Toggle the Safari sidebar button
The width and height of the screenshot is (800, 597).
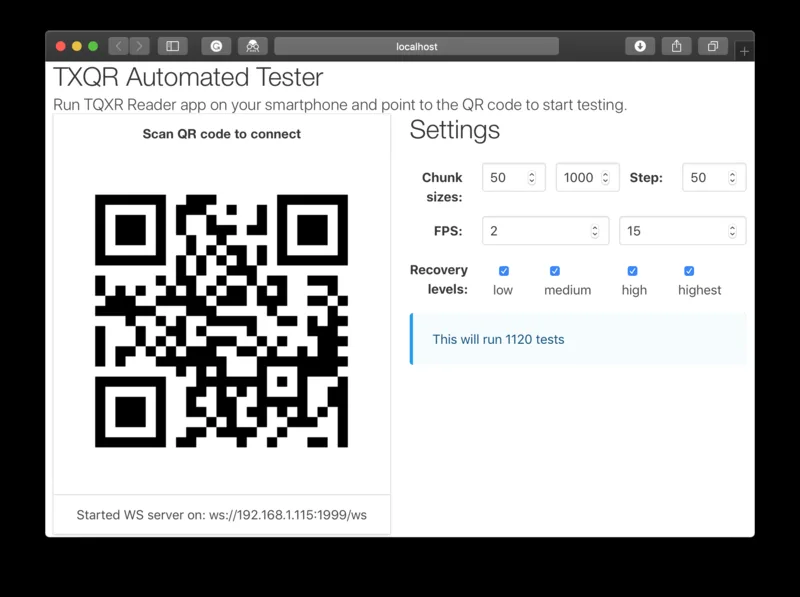coord(172,46)
